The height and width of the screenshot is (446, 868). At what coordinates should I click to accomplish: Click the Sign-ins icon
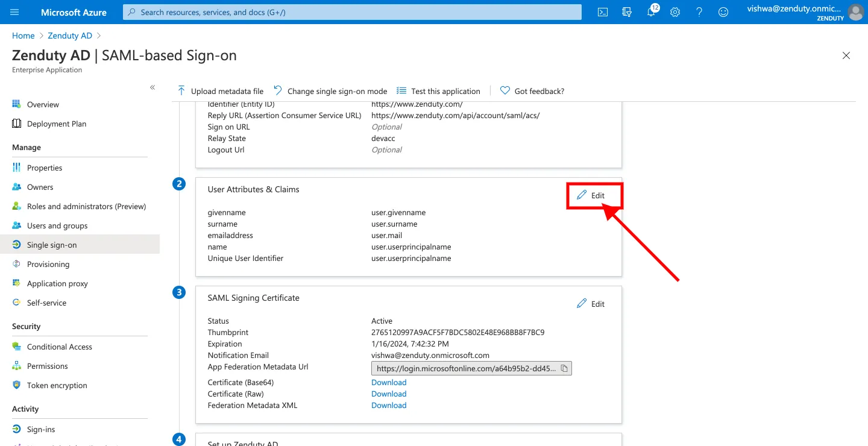tap(16, 429)
